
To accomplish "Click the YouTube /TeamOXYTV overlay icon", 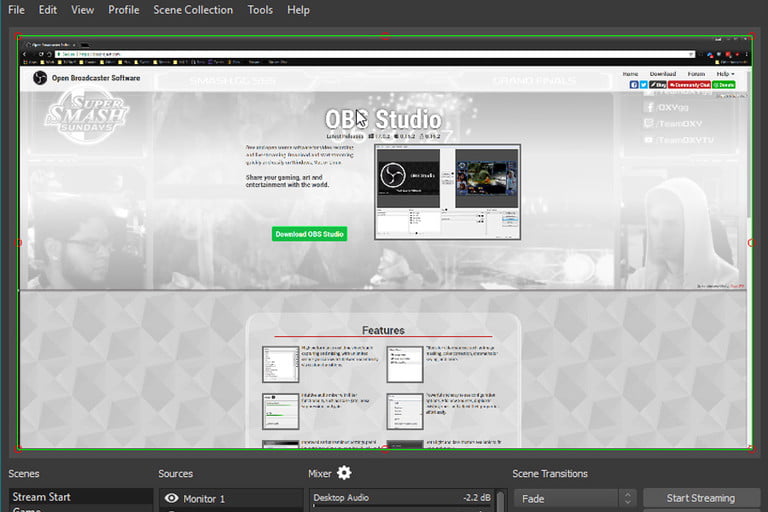I will point(650,140).
